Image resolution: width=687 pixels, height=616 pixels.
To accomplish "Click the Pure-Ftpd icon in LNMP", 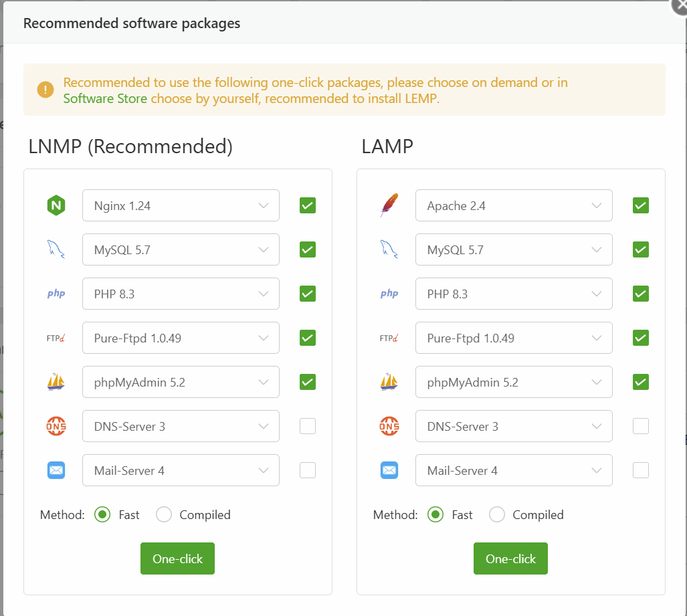I will (x=56, y=338).
